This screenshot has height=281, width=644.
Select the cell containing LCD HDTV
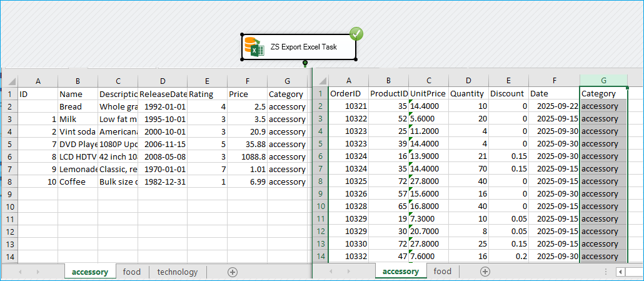click(x=78, y=156)
